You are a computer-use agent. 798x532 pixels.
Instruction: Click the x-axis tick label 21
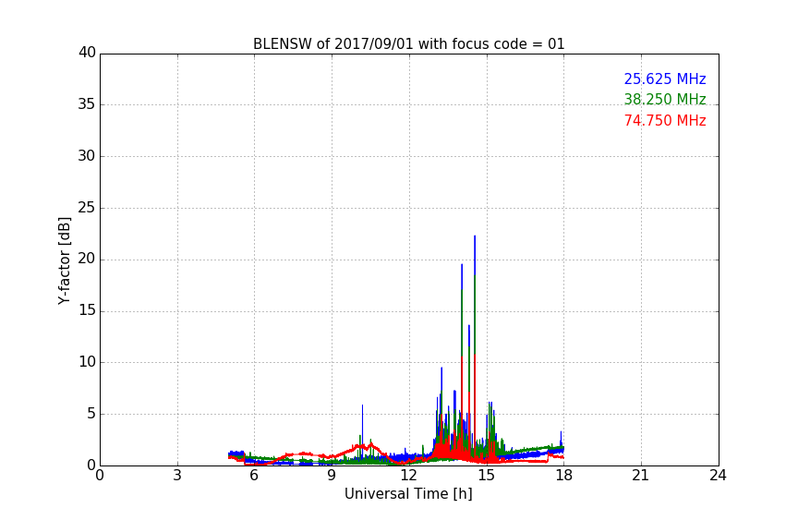coord(641,476)
